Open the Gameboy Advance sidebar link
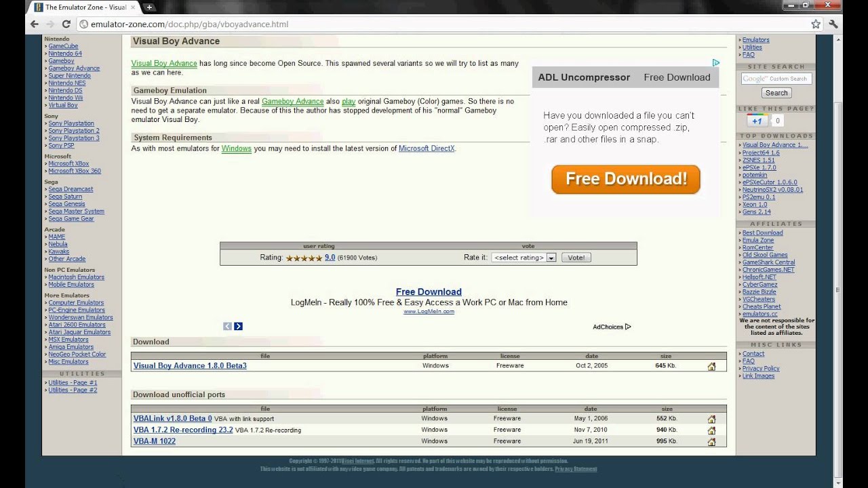868x488 pixels. click(74, 68)
